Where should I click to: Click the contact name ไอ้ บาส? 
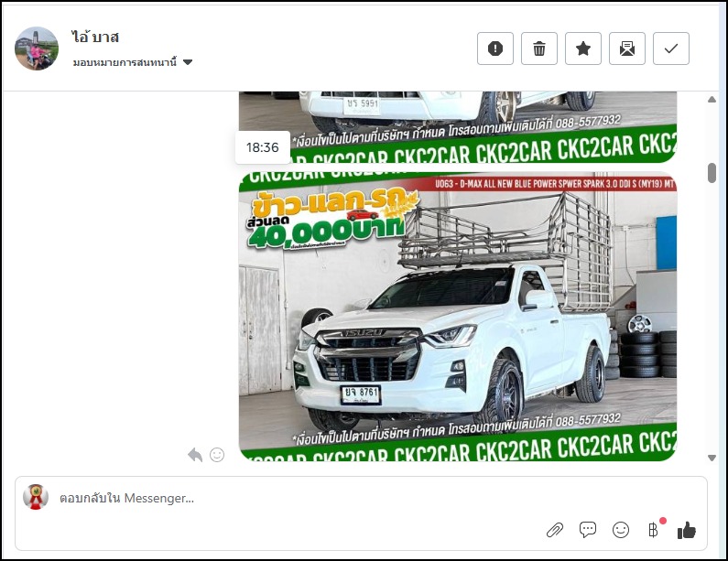tap(95, 37)
